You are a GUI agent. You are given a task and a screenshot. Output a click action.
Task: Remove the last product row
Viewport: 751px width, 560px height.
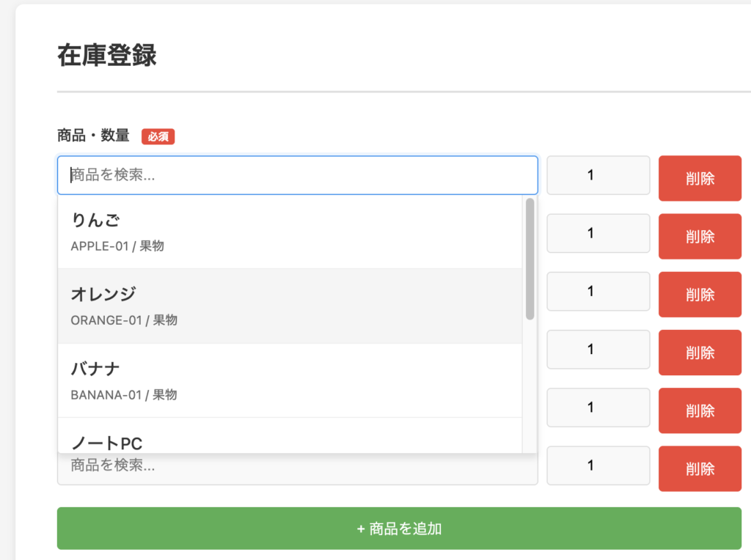coord(700,468)
